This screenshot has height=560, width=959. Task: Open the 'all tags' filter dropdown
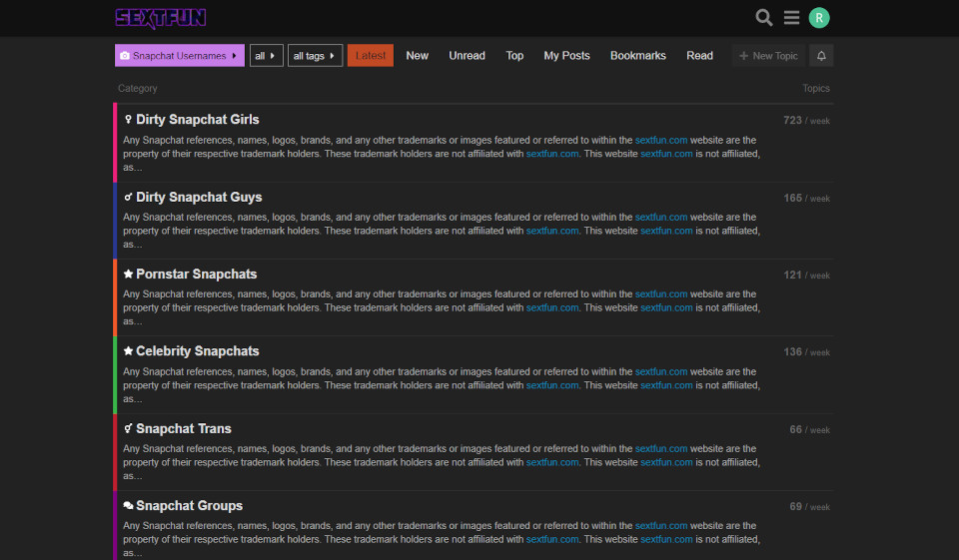click(x=315, y=56)
